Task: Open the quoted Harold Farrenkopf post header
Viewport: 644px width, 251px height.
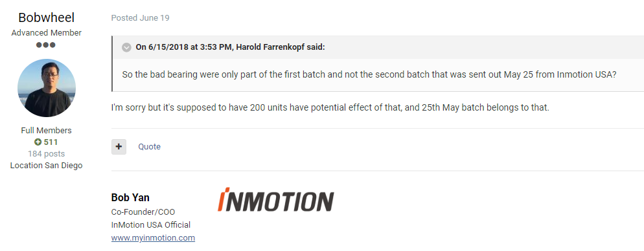Action: pyautogui.click(x=231, y=47)
